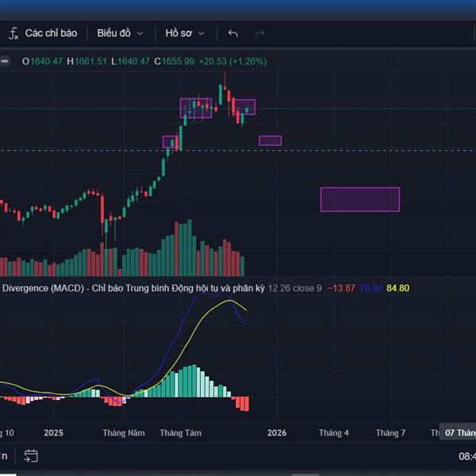The image size is (476, 476).
Task: Click the Tháng Tám time axis label
Action: [x=181, y=433]
